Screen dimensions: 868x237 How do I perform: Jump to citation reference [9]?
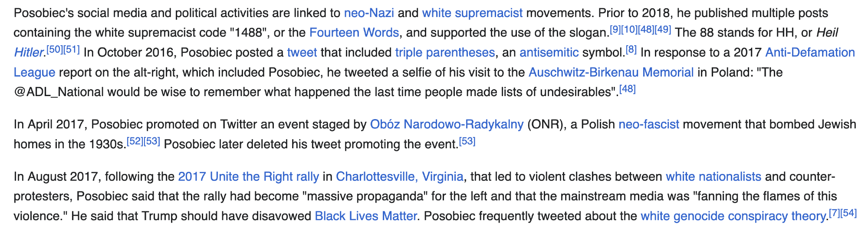(615, 30)
